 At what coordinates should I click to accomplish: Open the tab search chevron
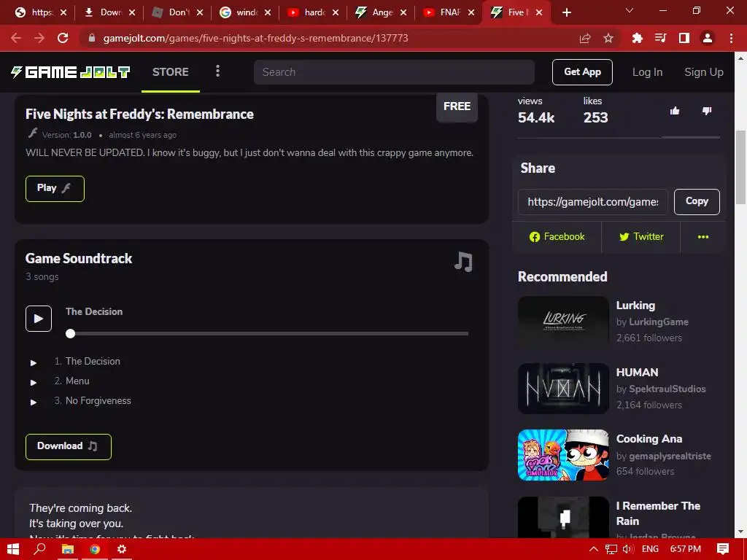(630, 10)
